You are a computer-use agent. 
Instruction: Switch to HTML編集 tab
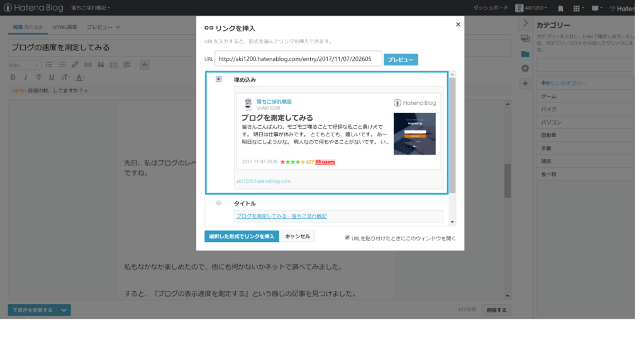65,27
